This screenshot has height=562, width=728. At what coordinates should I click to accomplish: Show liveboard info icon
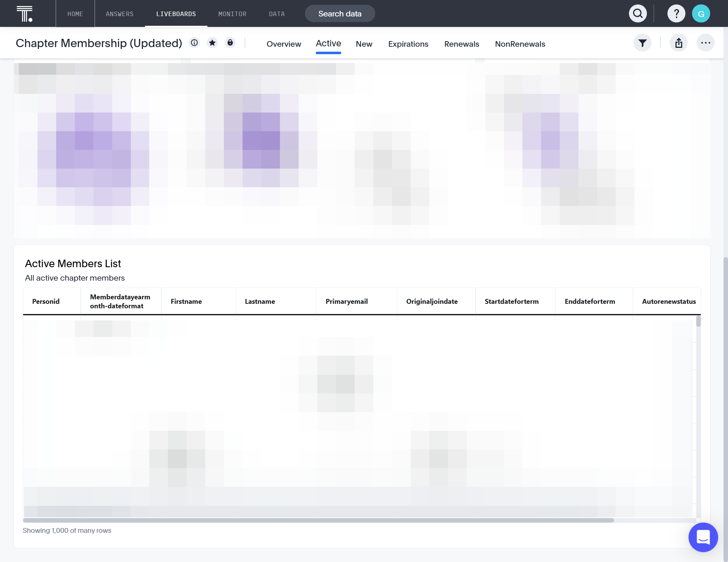tap(194, 43)
